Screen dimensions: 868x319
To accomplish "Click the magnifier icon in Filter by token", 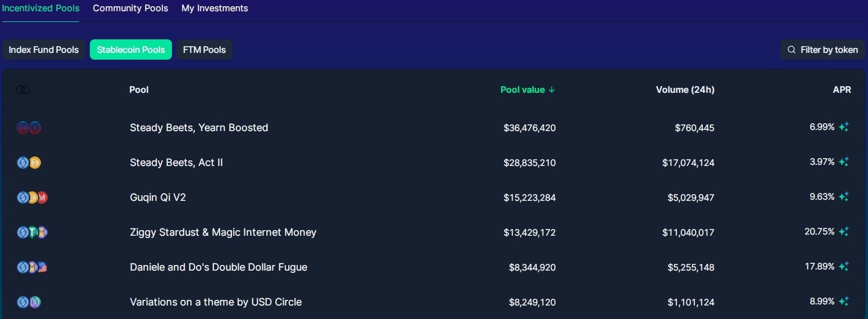I will click(792, 50).
